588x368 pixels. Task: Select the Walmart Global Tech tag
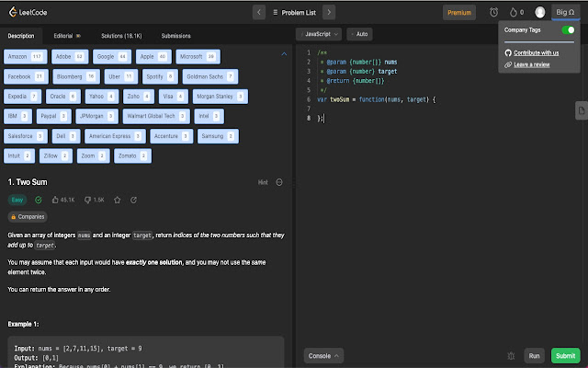156,117
